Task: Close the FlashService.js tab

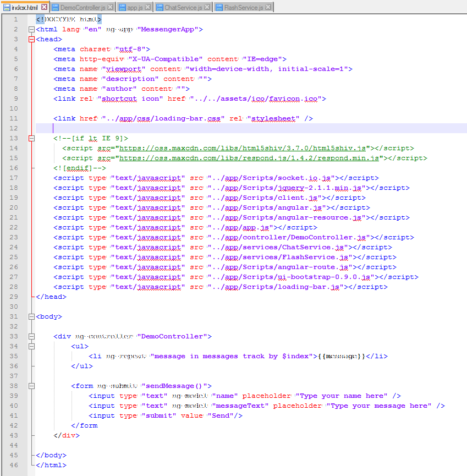Action: [268, 7]
